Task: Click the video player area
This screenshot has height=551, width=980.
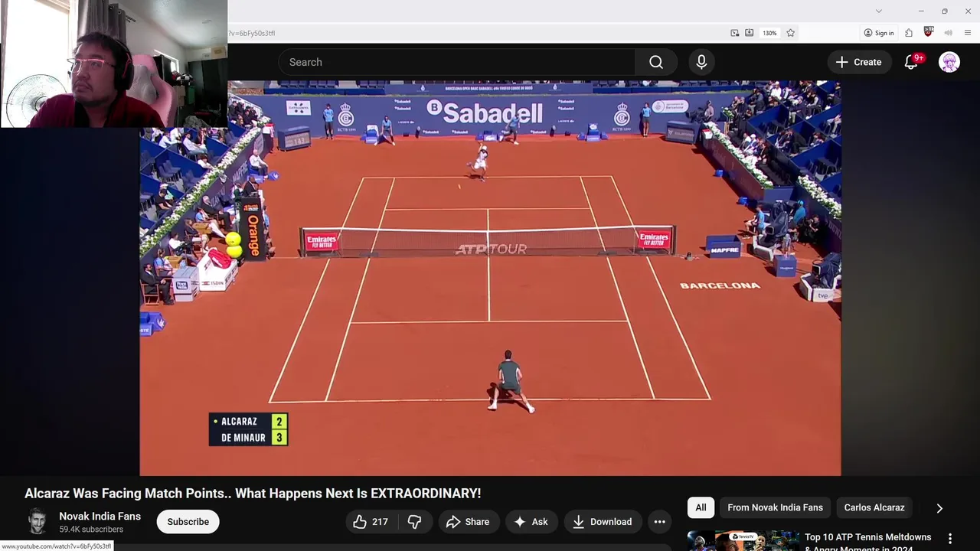Action: click(490, 279)
